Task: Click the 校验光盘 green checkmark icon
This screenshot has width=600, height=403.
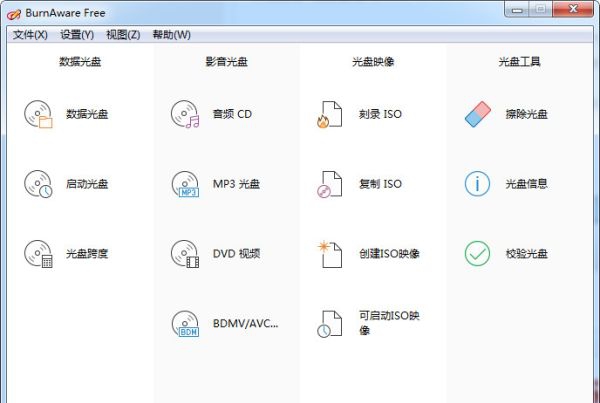Action: [x=477, y=253]
